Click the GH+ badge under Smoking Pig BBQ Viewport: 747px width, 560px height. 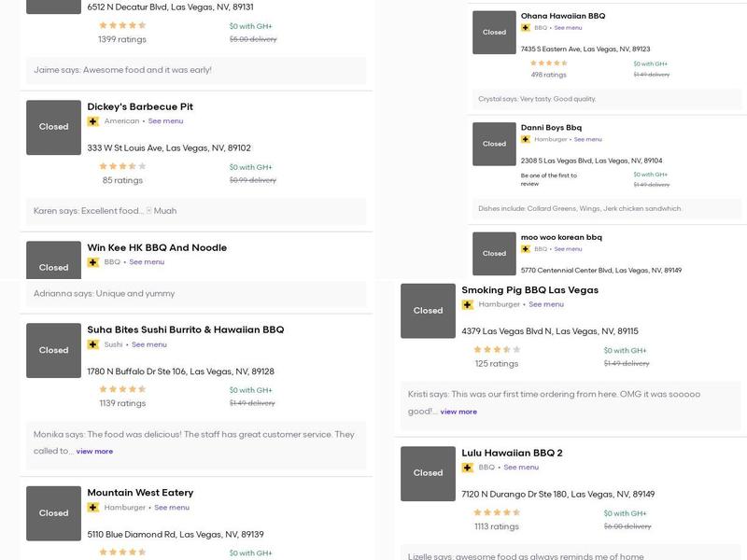[x=467, y=304]
